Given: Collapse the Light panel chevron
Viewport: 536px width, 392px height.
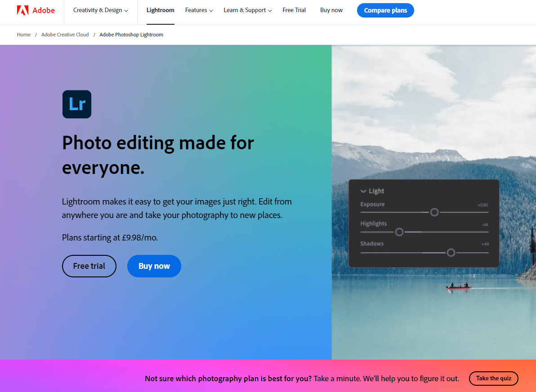Looking at the screenshot, I should tap(363, 191).
